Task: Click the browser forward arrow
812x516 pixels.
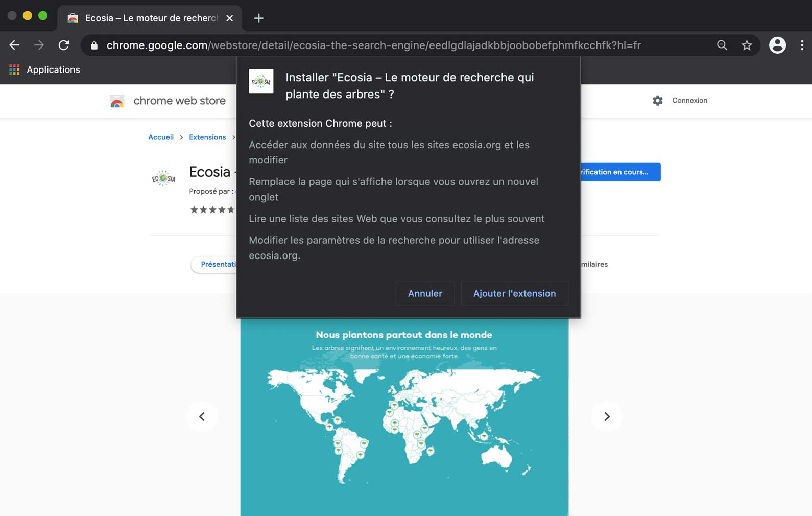Action: (x=39, y=45)
